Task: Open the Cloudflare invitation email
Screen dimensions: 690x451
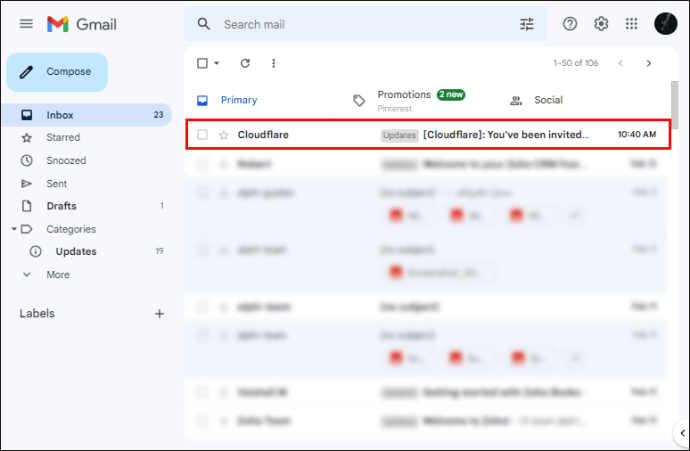Action: tap(428, 135)
